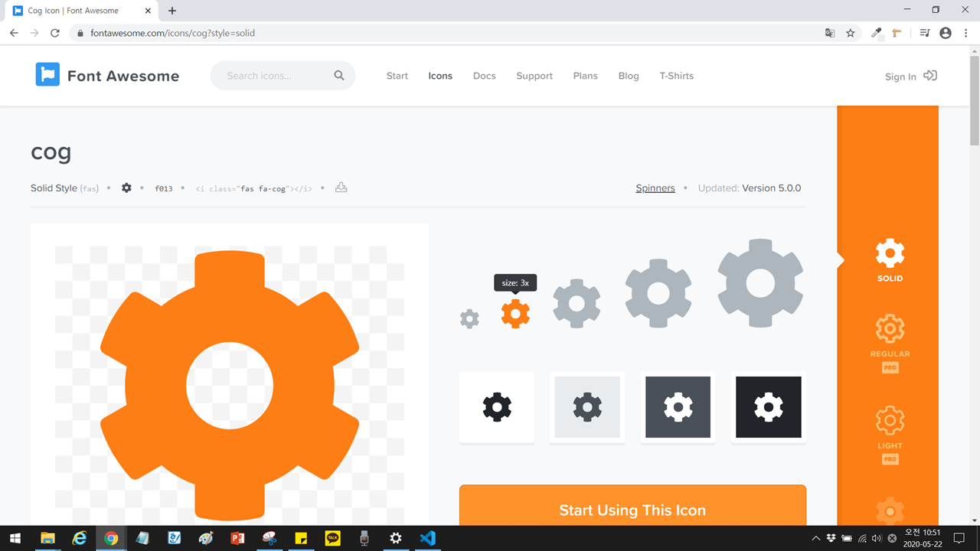Click cog on light gray swatch
The width and height of the screenshot is (980, 551).
coord(587,407)
